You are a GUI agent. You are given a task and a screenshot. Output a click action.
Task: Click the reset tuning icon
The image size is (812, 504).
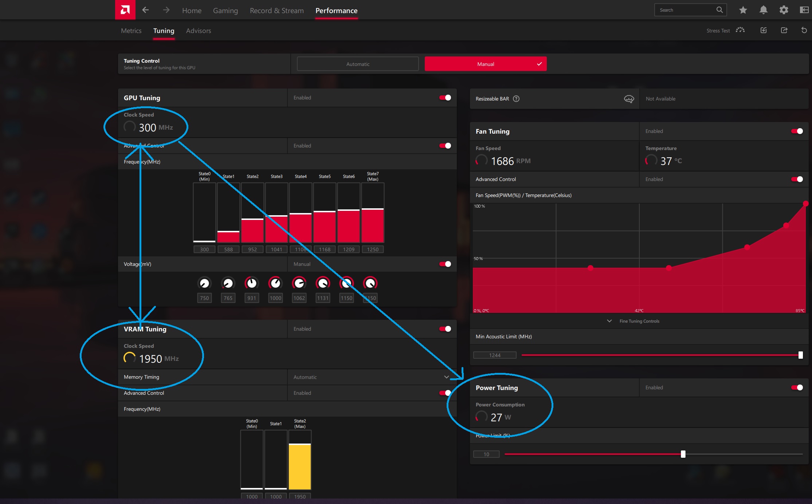pyautogui.click(x=804, y=30)
